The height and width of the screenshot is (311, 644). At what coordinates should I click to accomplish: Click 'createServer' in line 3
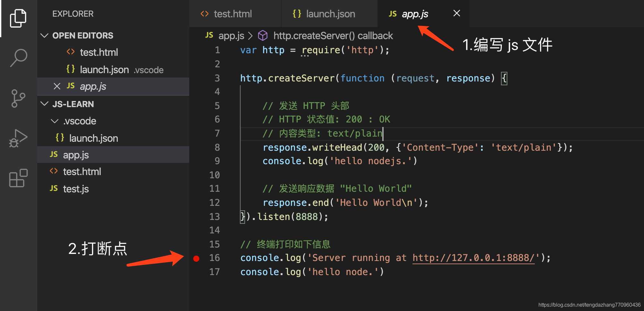(x=301, y=78)
